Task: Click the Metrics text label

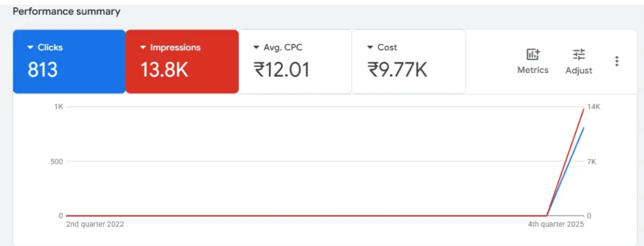Action: (x=533, y=70)
